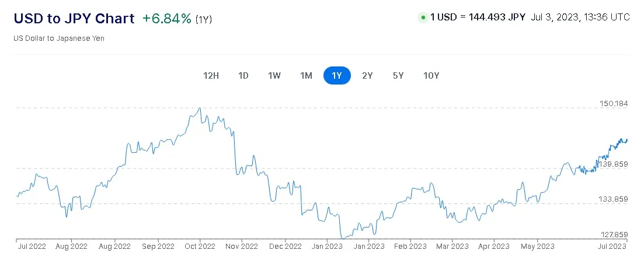This screenshot has height=264, width=644.
Task: Show the 5Y chart range
Action: pos(398,75)
